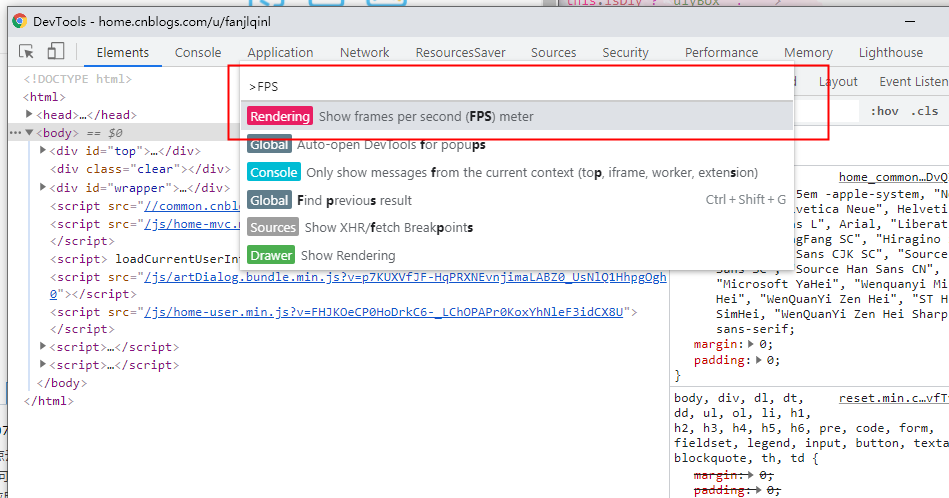Select the loadCurrentUserIn script line
This screenshot has height=498, width=949.
[x=144, y=259]
